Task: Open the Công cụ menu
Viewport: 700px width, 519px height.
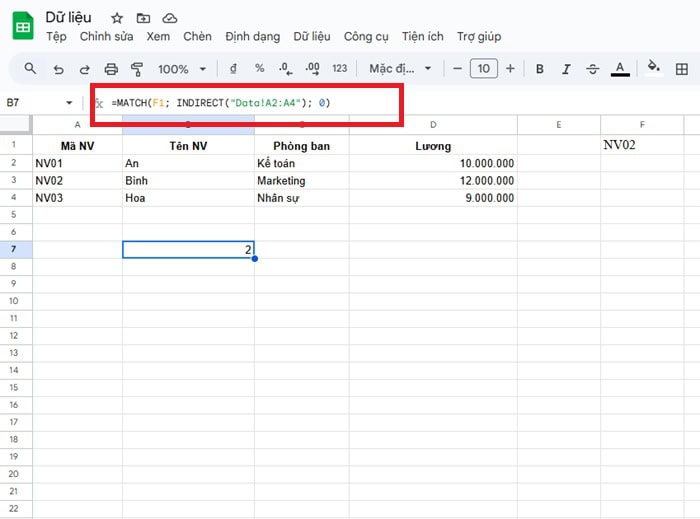Action: (365, 37)
